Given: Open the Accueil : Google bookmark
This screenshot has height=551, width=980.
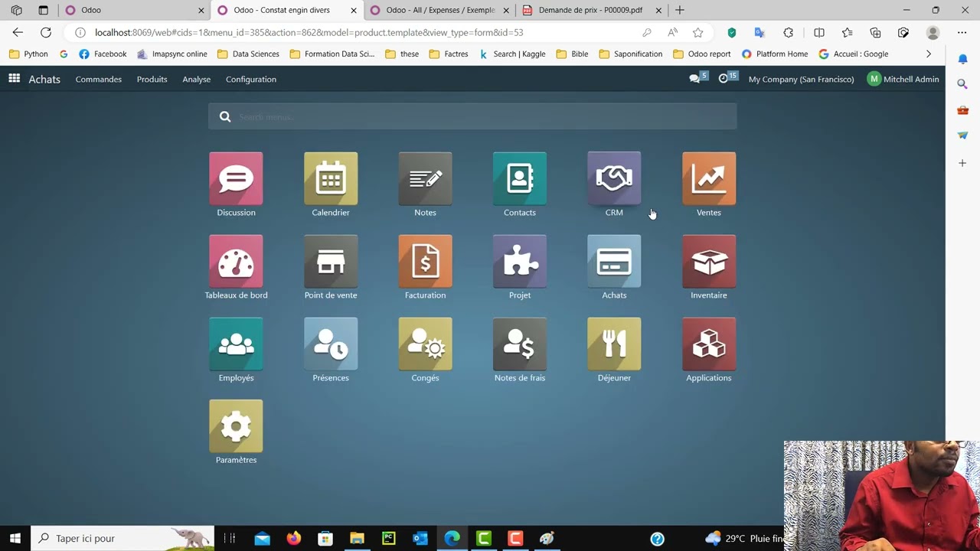Looking at the screenshot, I should click(x=854, y=54).
